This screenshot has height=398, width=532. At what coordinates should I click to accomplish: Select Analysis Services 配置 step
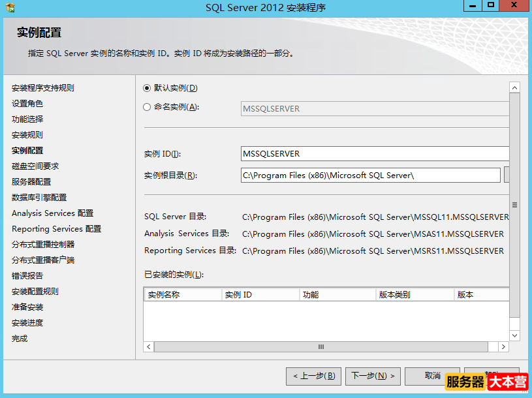(53, 213)
